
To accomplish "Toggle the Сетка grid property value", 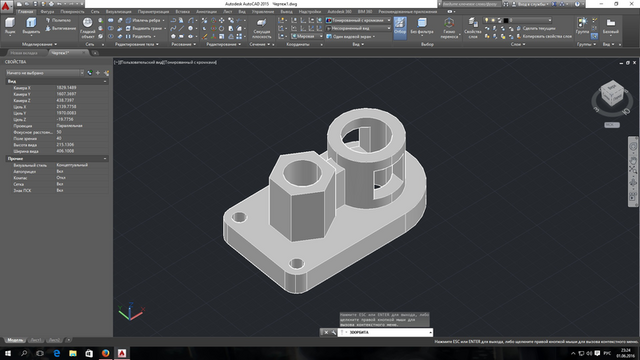I will pos(60,184).
